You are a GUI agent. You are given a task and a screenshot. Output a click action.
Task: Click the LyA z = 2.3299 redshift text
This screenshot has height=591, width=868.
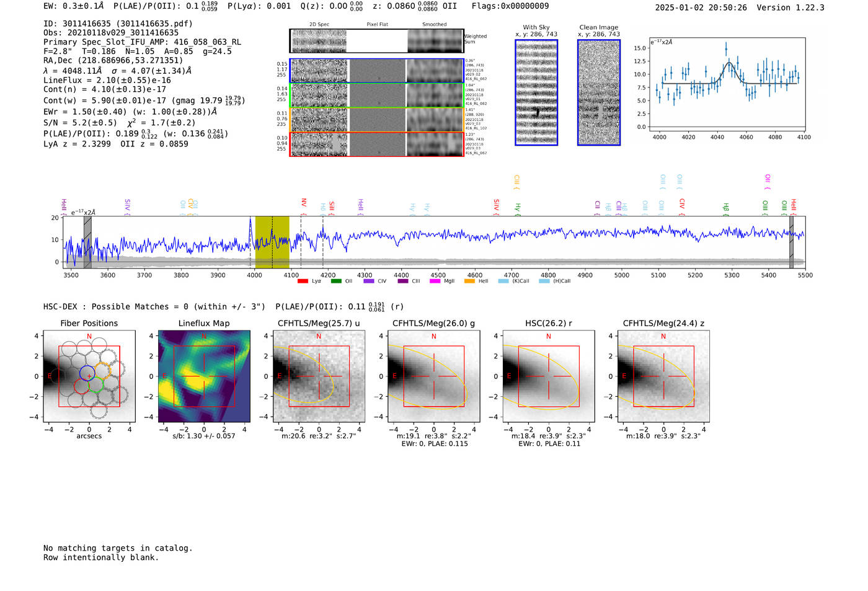coord(77,144)
